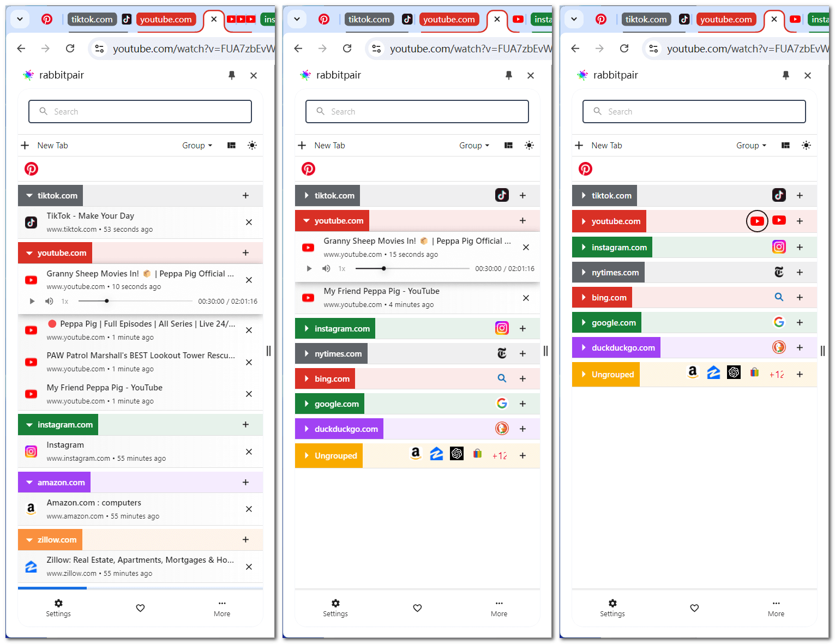The height and width of the screenshot is (644, 835).
Task: Adjust the video progress slider in the left panel
Action: 135,301
